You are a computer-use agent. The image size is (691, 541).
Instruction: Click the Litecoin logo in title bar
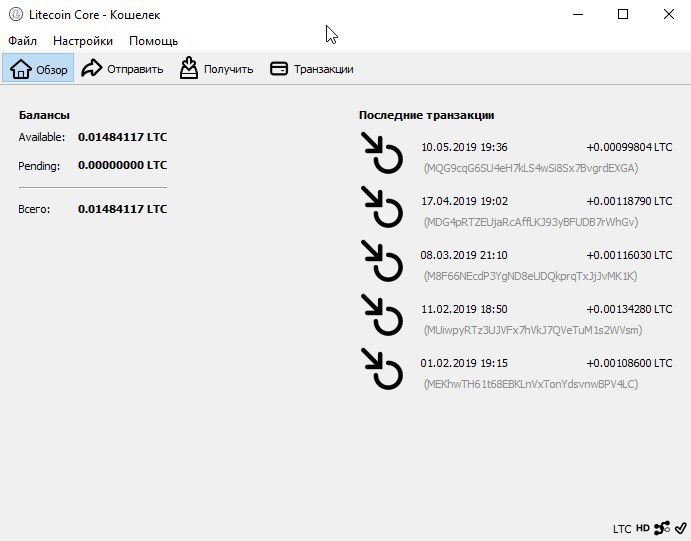click(15, 14)
